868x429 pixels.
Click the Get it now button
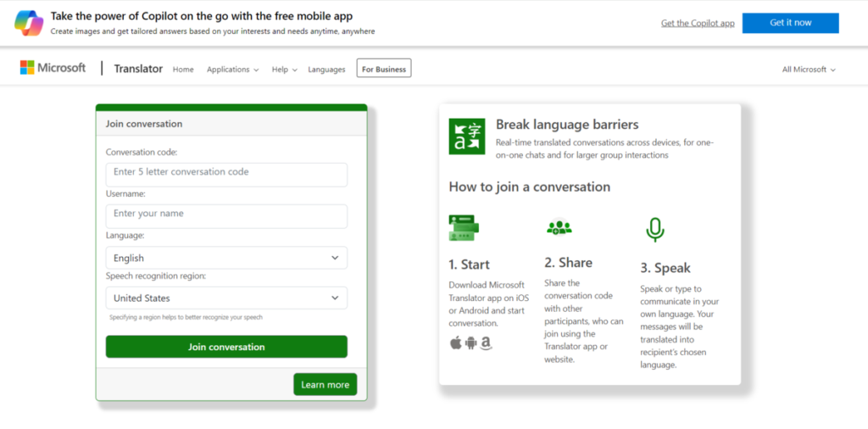(x=791, y=23)
